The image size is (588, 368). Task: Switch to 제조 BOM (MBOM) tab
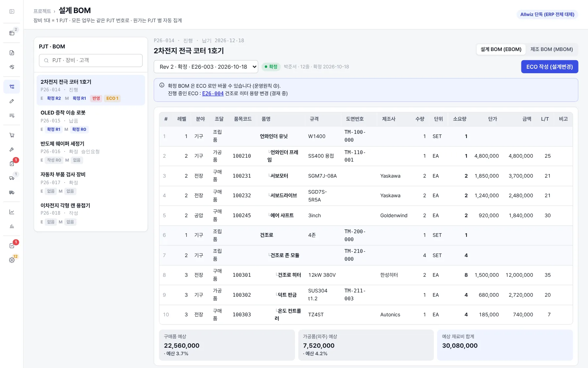click(x=551, y=49)
